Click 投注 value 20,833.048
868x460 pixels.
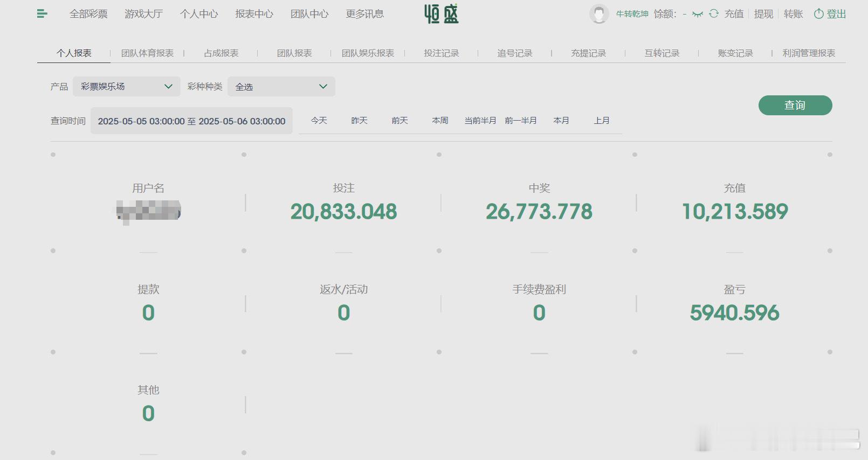[x=344, y=212]
